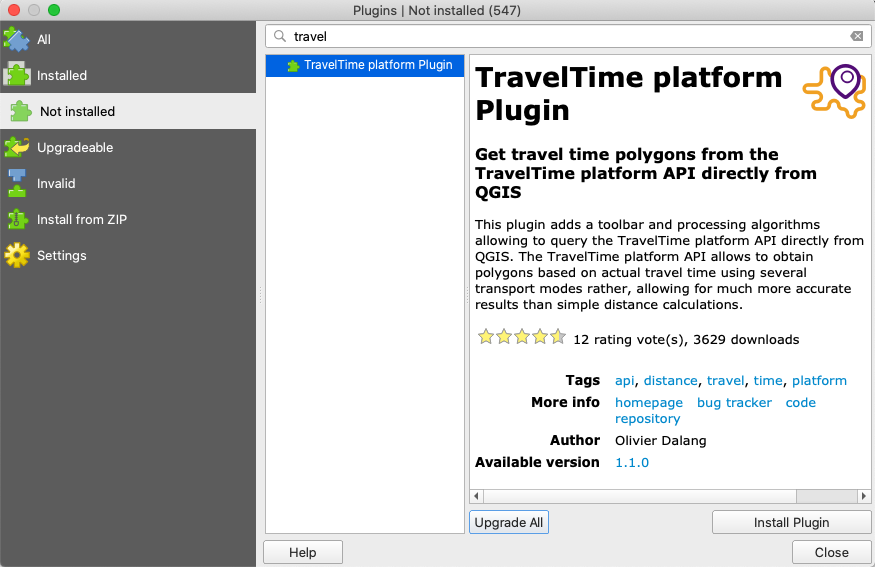Click the horizontal scrollbar left arrow

476,496
